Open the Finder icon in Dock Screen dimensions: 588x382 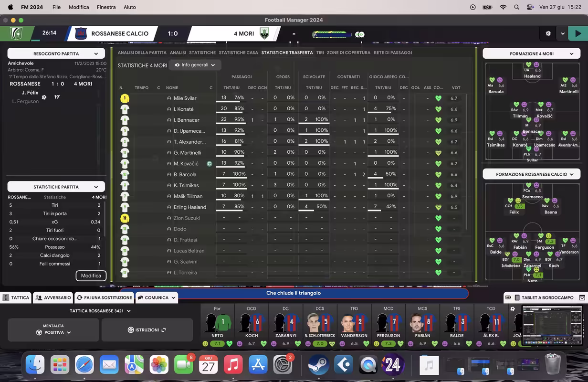click(35, 365)
